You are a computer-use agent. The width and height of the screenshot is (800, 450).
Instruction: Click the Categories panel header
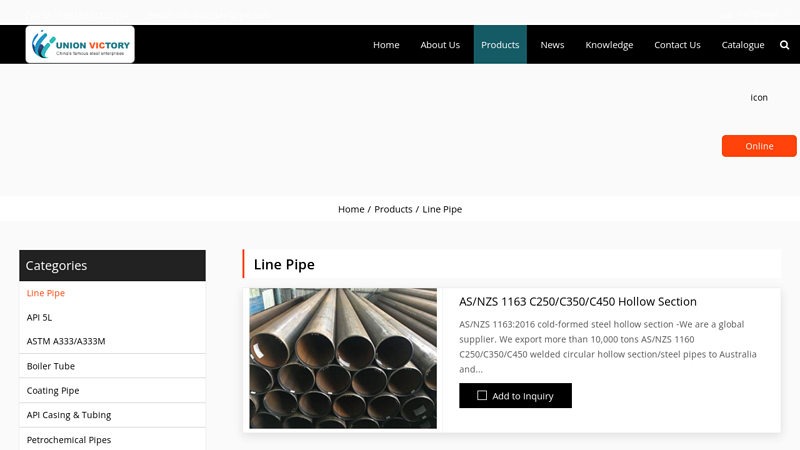(112, 265)
